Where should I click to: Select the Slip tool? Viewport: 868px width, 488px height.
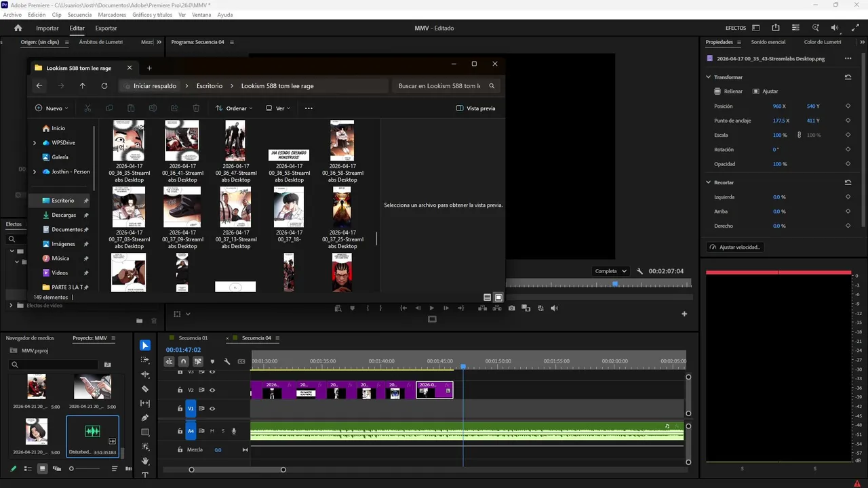click(145, 403)
